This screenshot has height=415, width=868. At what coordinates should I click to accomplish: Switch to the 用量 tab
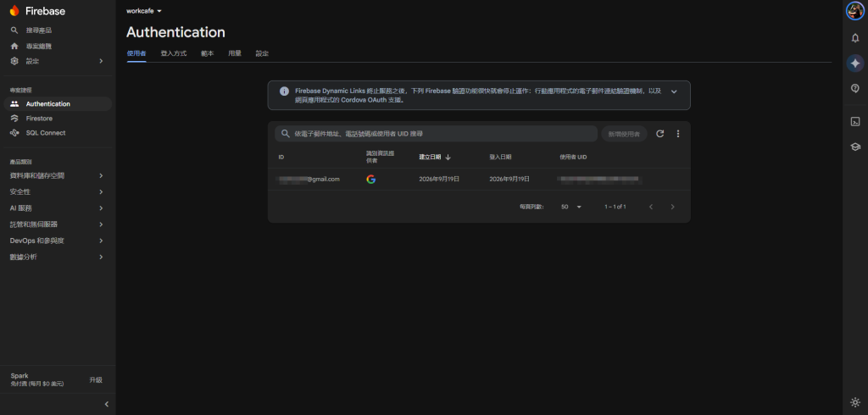point(235,53)
